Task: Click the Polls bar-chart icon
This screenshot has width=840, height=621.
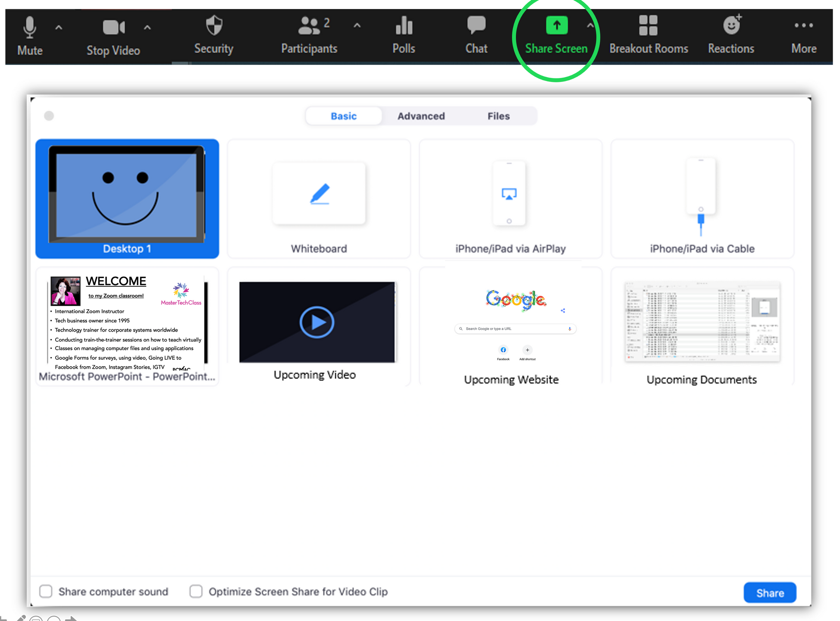Action: tap(404, 26)
